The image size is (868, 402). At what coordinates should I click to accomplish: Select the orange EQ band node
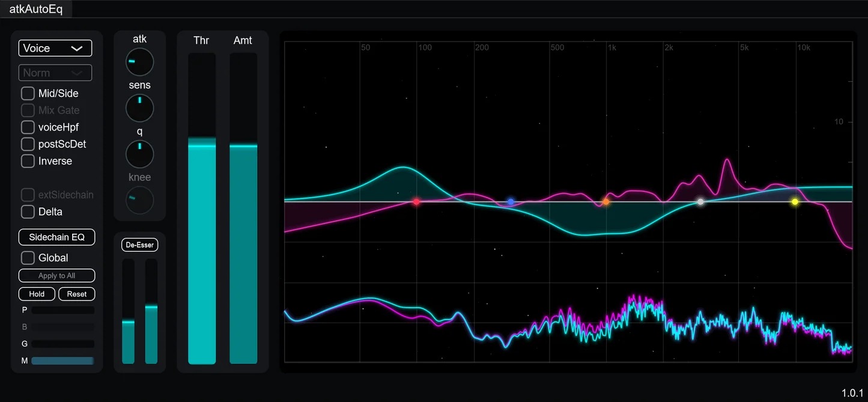pyautogui.click(x=606, y=202)
